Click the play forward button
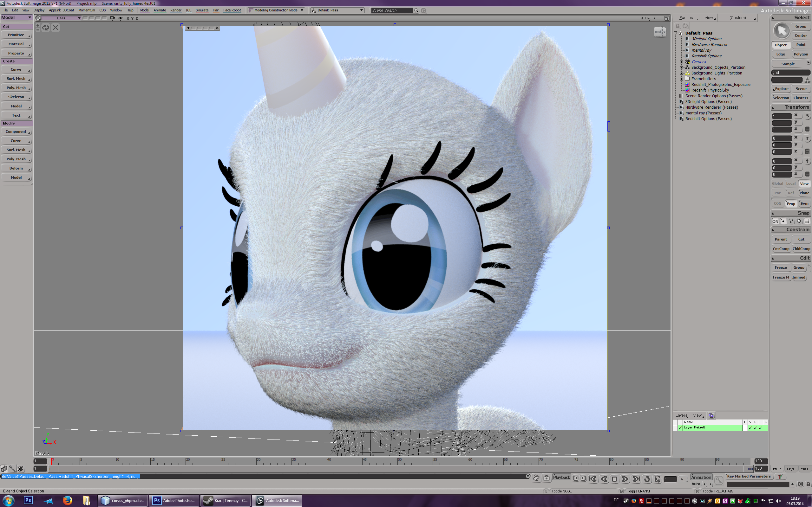Viewport: 812px width, 507px height. click(x=625, y=479)
